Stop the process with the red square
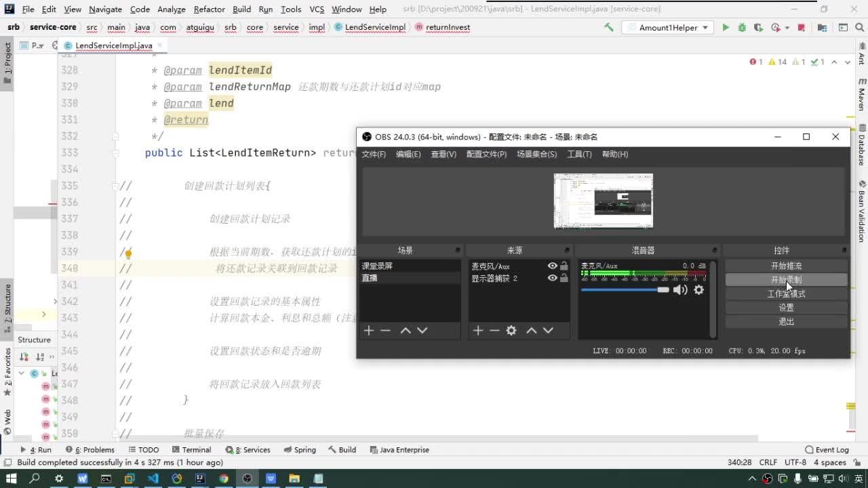 802,28
